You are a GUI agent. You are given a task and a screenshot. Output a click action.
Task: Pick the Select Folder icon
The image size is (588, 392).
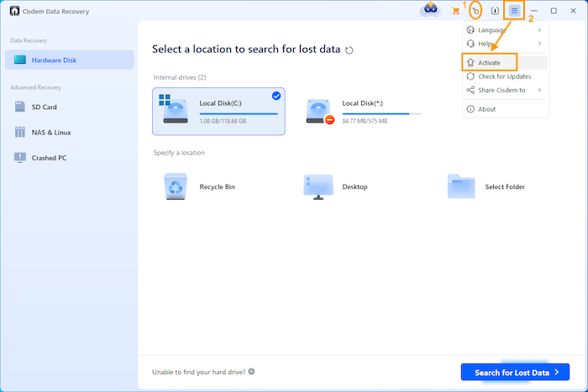click(x=462, y=186)
